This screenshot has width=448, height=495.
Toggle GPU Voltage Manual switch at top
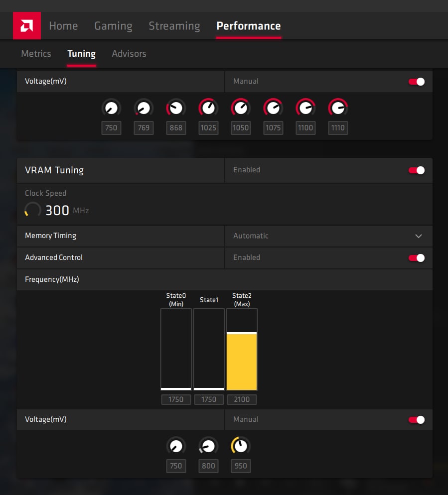[x=417, y=82]
